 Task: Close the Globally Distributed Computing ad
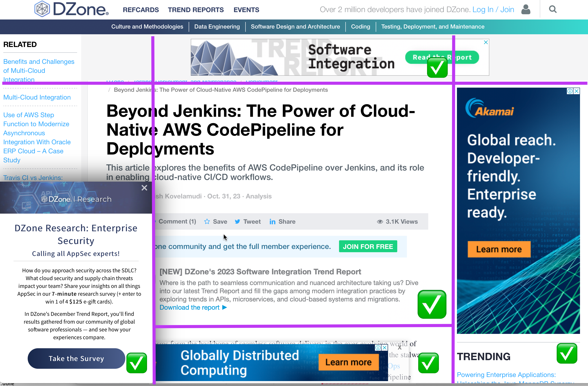[x=385, y=348]
